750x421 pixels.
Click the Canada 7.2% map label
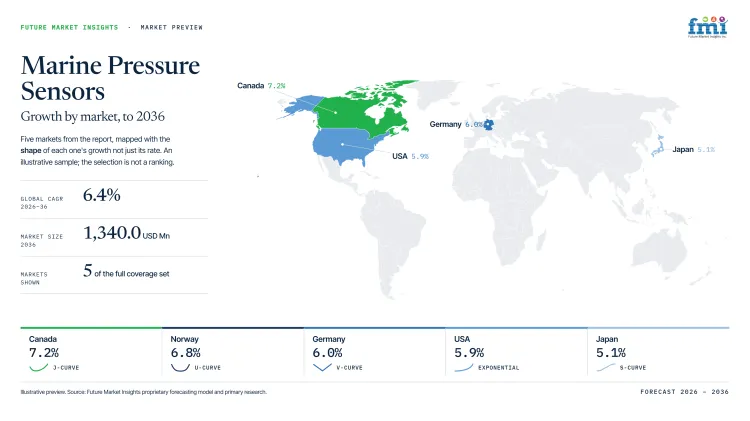pyautogui.click(x=261, y=86)
